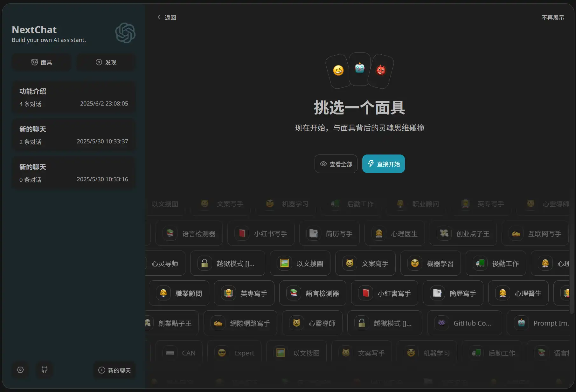Start chatting with 直接开始 button

tap(383, 164)
